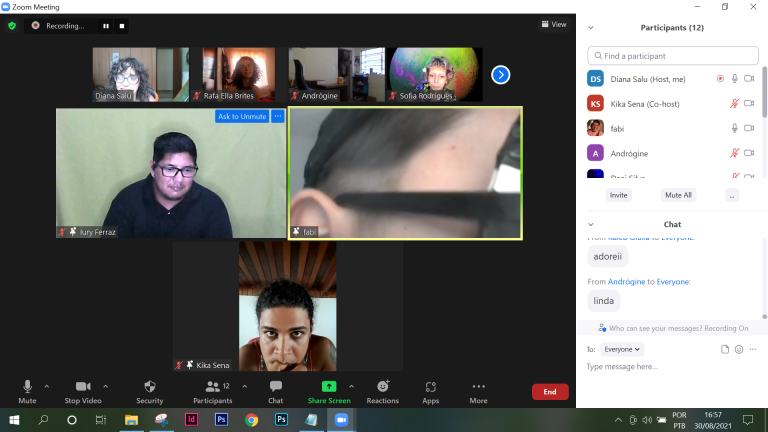Toggle the Participants panel
Screen dimensions: 768x432
click(213, 392)
